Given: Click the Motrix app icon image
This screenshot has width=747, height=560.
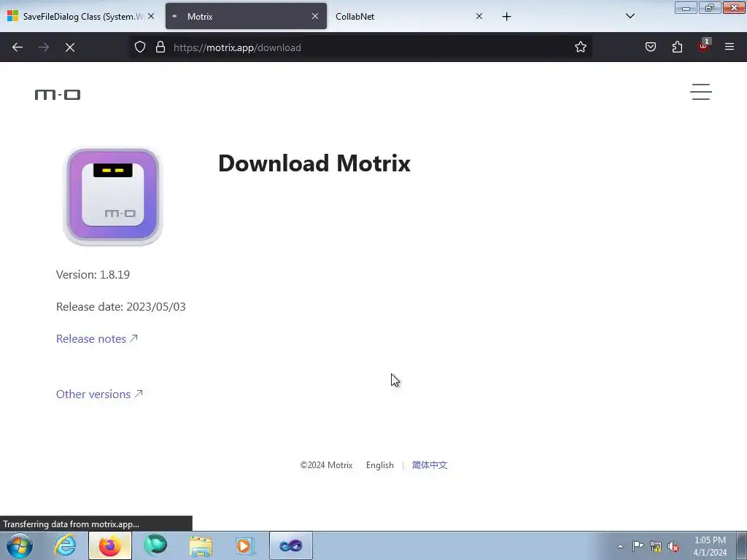Looking at the screenshot, I should [113, 196].
